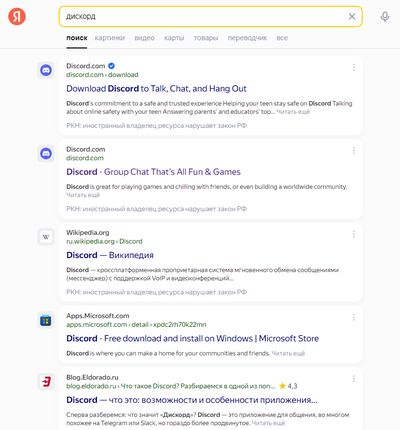This screenshot has width=400, height=430.
Task: Click the Eldorado blog favicon icon
Action: coord(46,382)
